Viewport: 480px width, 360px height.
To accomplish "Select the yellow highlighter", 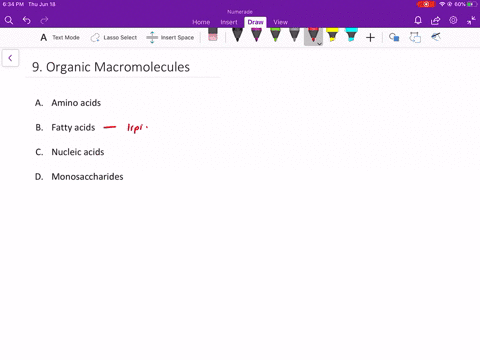I will (332, 35).
